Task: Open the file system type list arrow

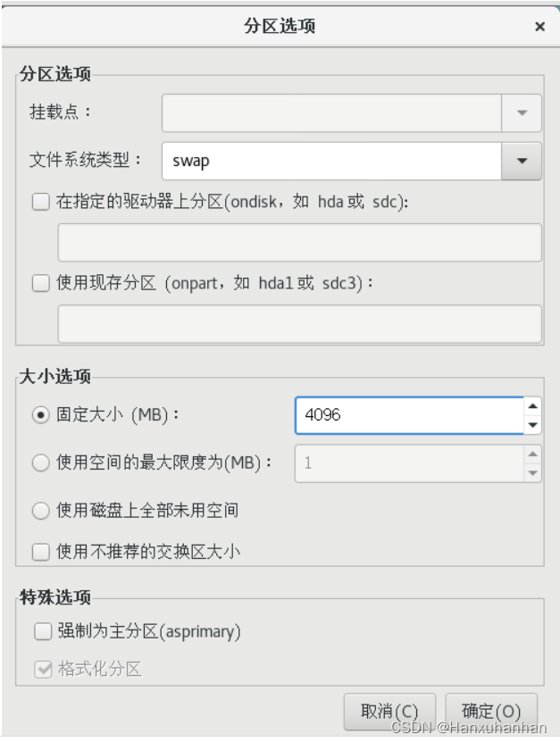Action: (x=521, y=161)
